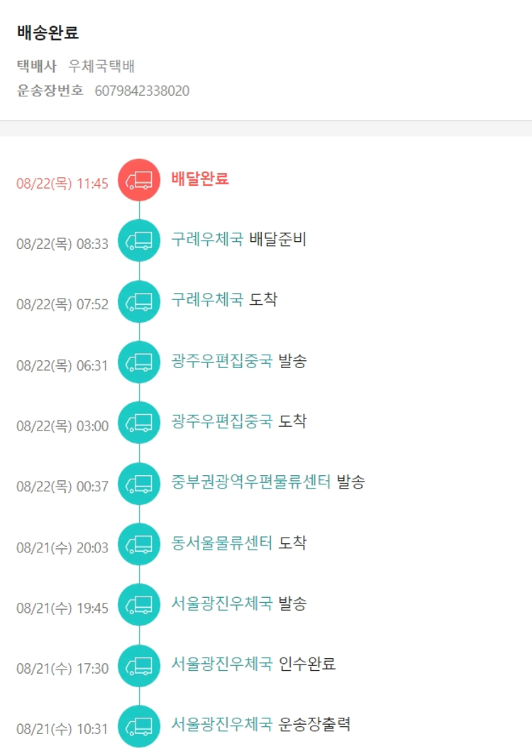Click the 배송완료 heading at top

[48, 33]
